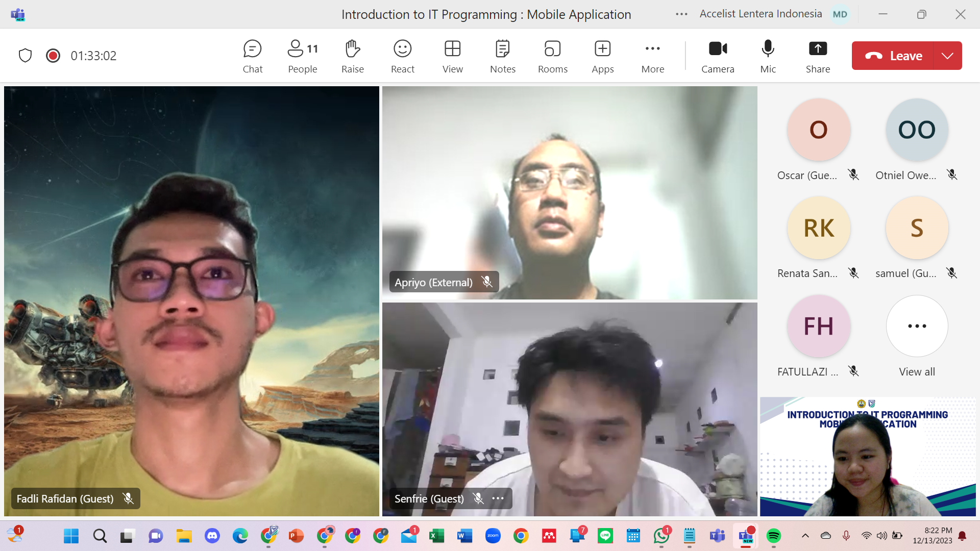Viewport: 980px width, 551px height.
Task: Open breakout Rooms
Action: [552, 56]
